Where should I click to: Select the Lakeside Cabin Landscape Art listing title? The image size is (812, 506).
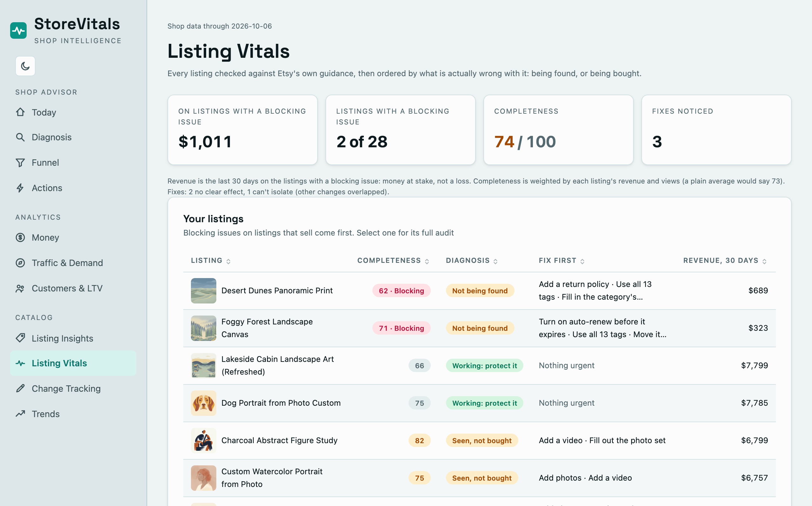[278, 365]
